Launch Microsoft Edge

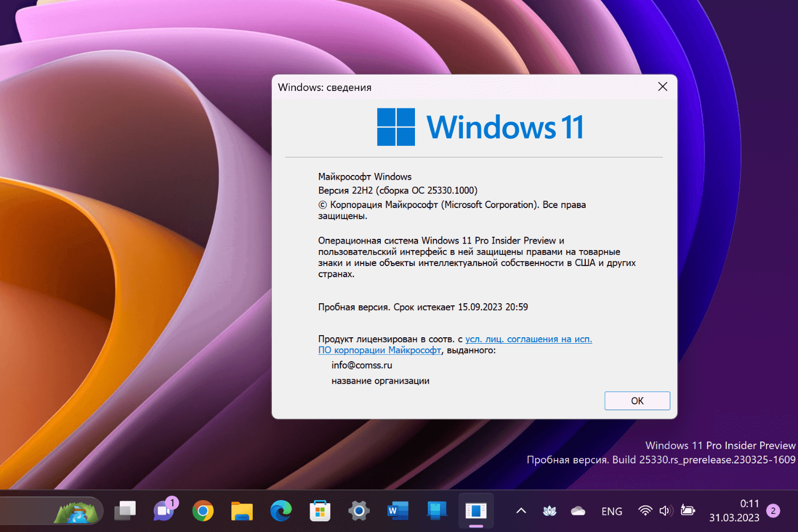click(x=281, y=511)
